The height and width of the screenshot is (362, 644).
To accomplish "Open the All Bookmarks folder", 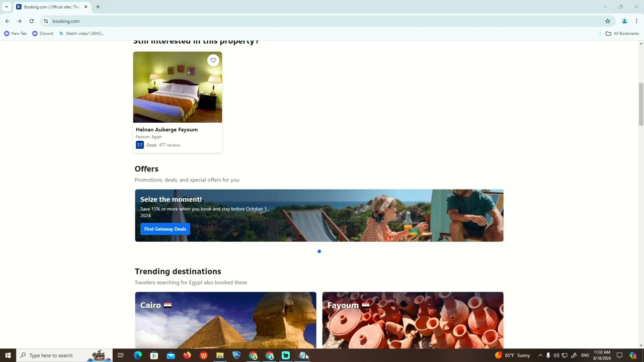I will [x=622, y=34].
